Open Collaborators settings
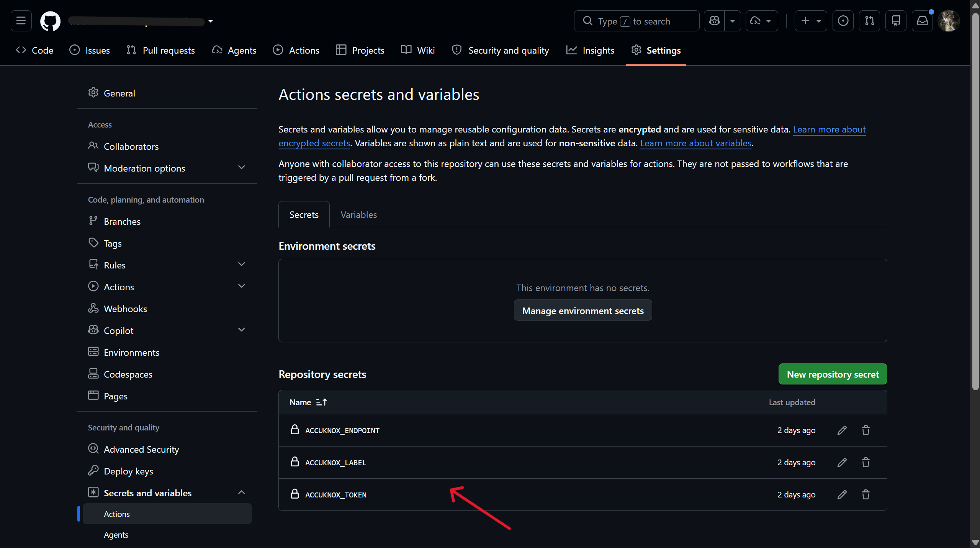Image resolution: width=980 pixels, height=548 pixels. [x=167, y=146]
